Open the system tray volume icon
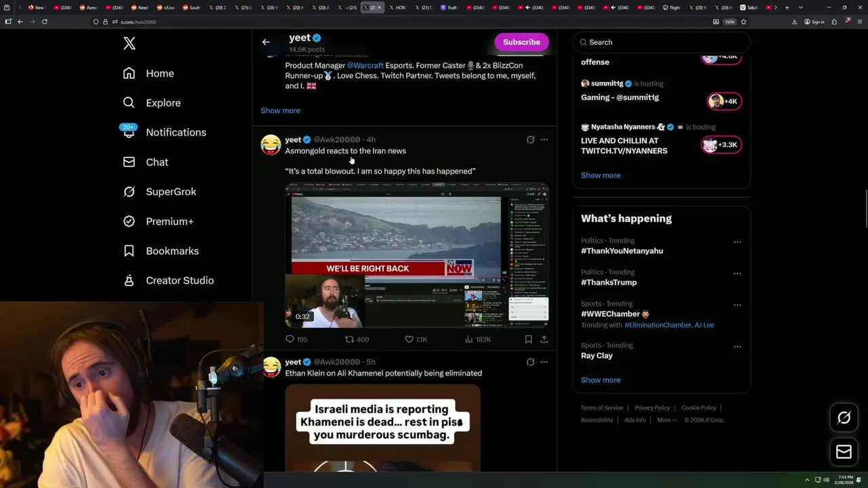Screen dimensions: 868x488 826,480
